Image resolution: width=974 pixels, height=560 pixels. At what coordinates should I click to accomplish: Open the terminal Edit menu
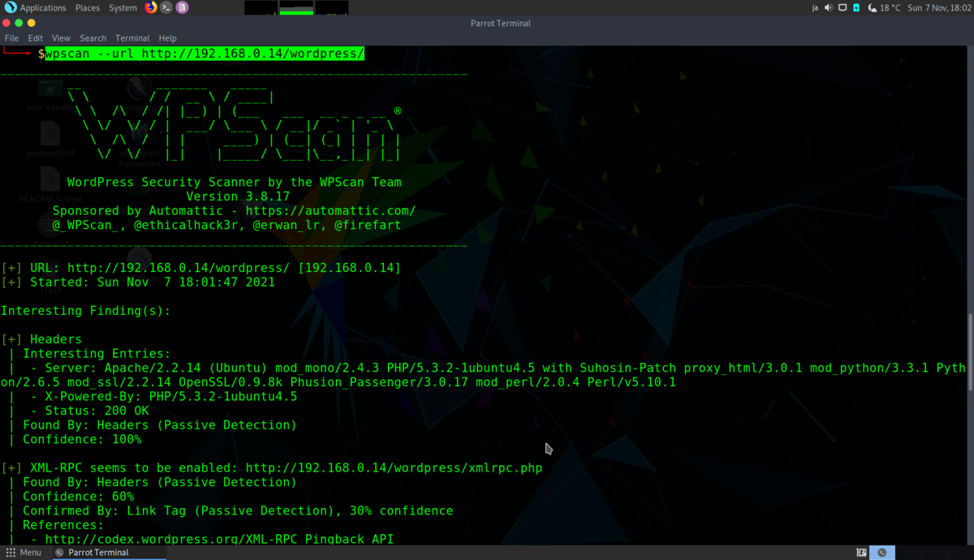[36, 38]
